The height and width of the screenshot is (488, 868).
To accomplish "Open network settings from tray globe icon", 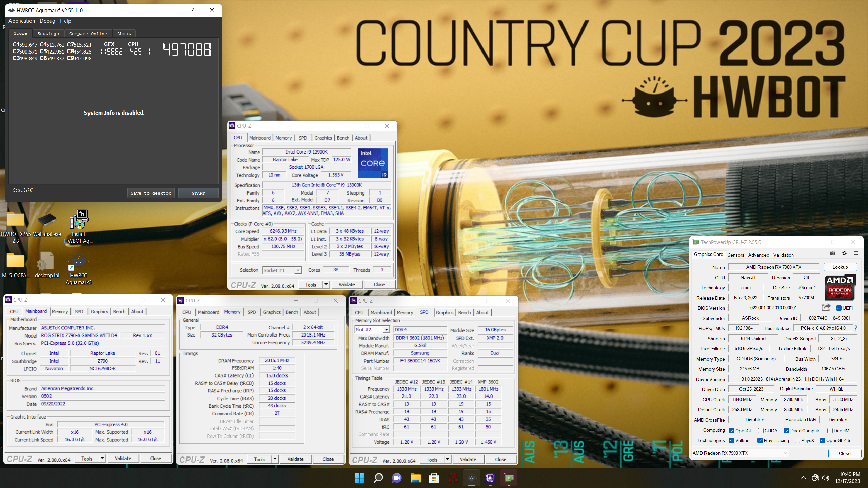I will point(815,478).
